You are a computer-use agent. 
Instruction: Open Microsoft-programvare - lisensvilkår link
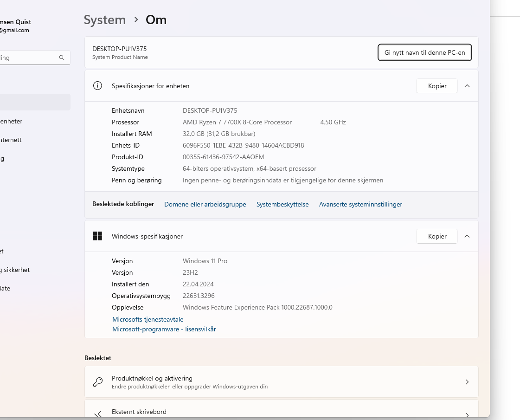click(164, 329)
